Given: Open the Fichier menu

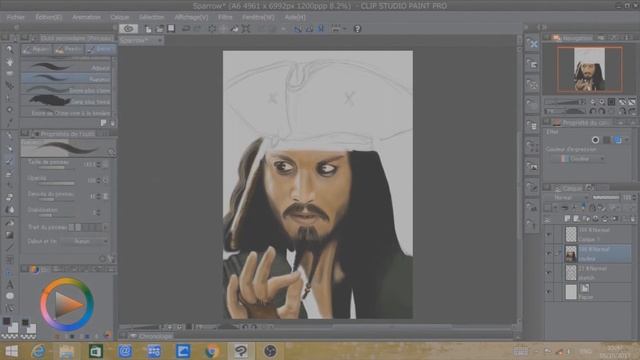Looking at the screenshot, I should point(16,17).
